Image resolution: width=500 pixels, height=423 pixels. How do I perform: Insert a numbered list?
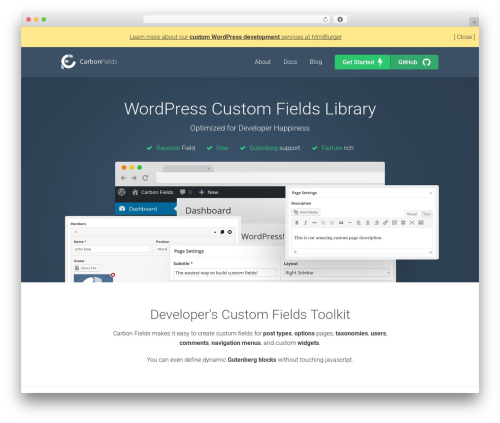click(x=332, y=223)
